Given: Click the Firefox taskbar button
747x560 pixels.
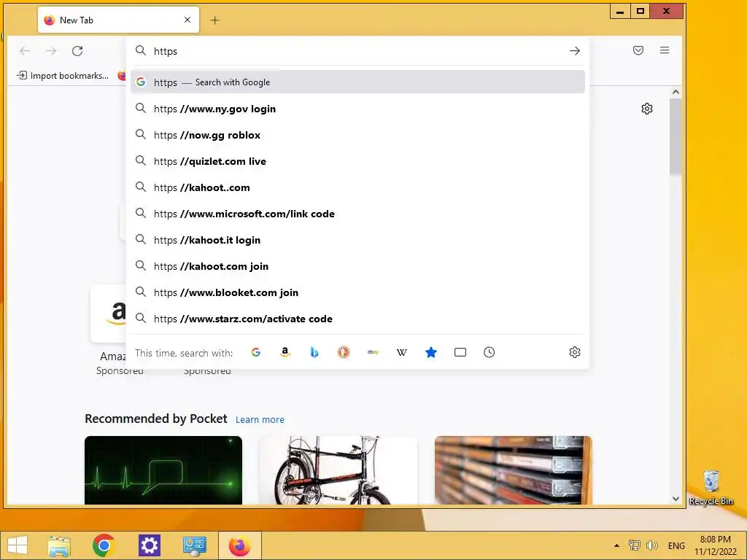Looking at the screenshot, I should 239,545.
